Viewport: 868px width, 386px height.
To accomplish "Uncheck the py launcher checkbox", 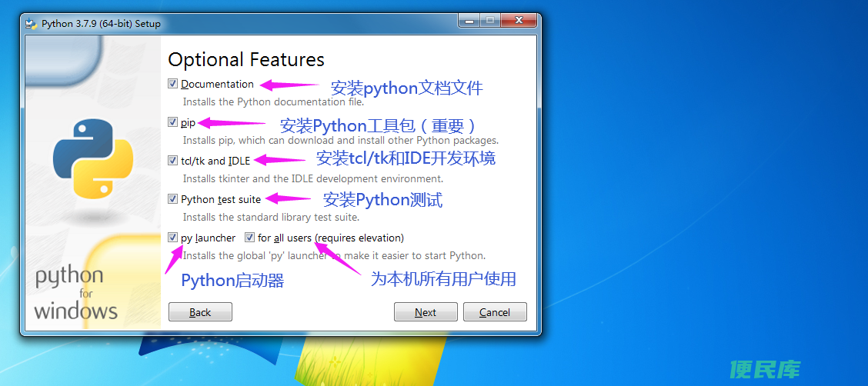I will click(x=172, y=238).
